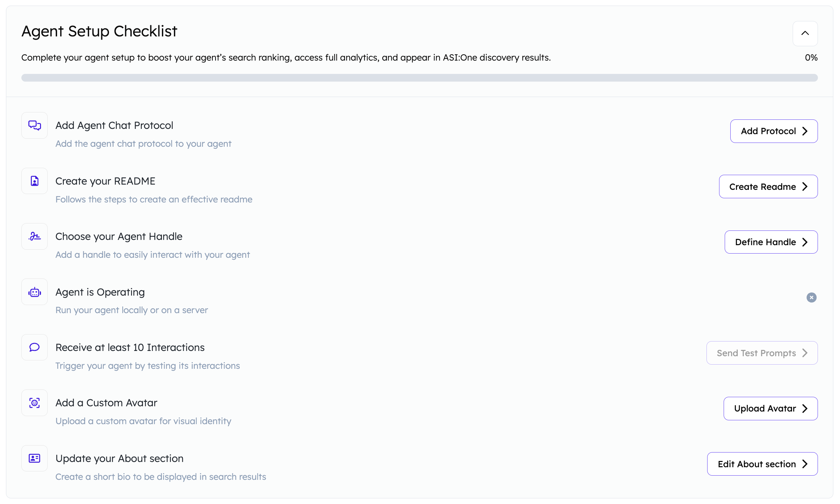The height and width of the screenshot is (504, 840).
Task: Click the Upload Avatar button
Action: (x=771, y=408)
